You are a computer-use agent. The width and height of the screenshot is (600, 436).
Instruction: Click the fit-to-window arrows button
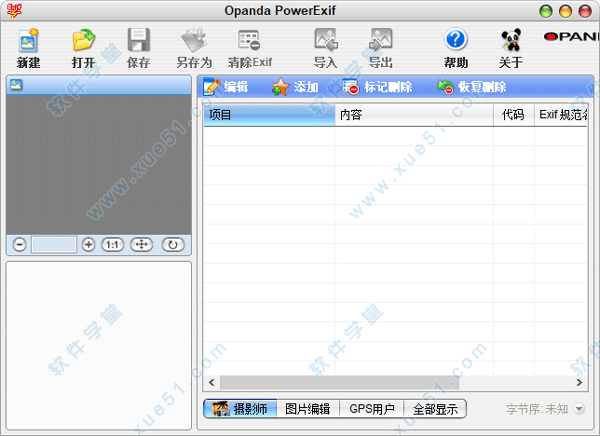[x=142, y=245]
